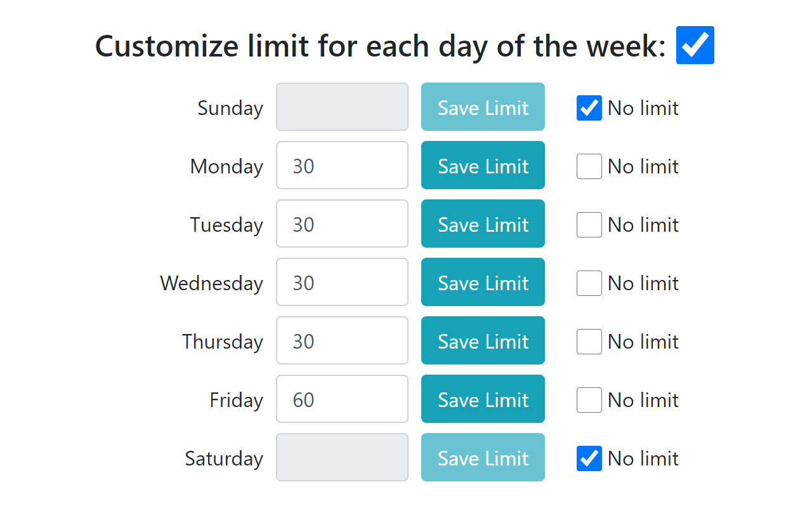Uncheck the customize limit per day checkbox
Viewport: 812px width, 508px height.
click(x=695, y=45)
